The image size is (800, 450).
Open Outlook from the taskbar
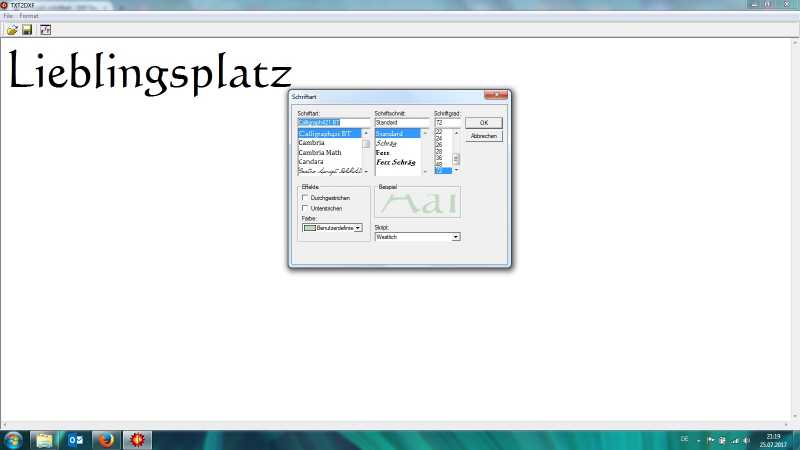(75, 439)
